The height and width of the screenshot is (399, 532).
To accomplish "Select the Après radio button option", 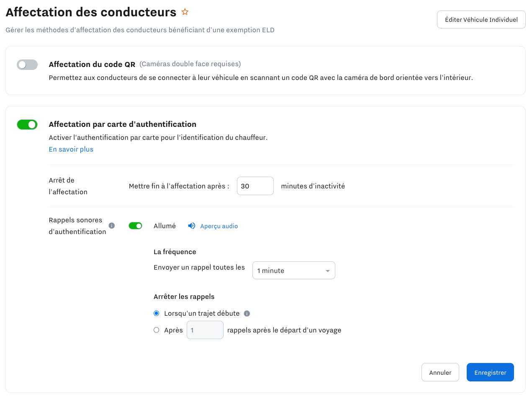I will [x=156, y=330].
